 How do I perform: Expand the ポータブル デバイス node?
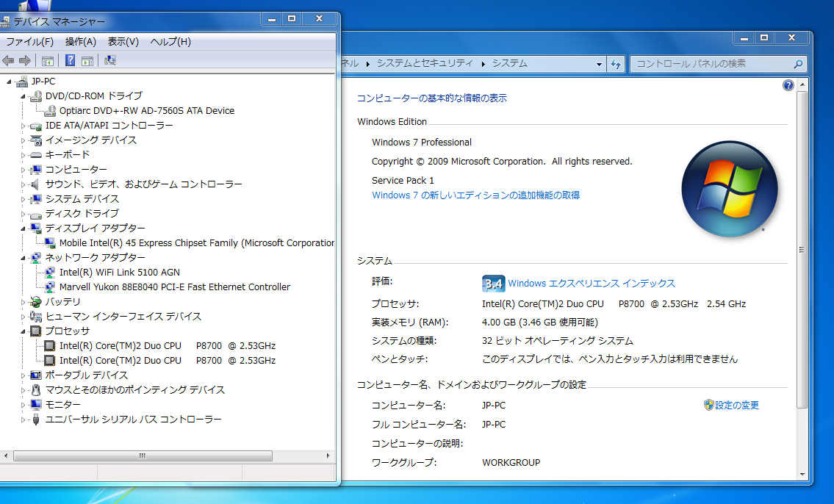pos(23,375)
